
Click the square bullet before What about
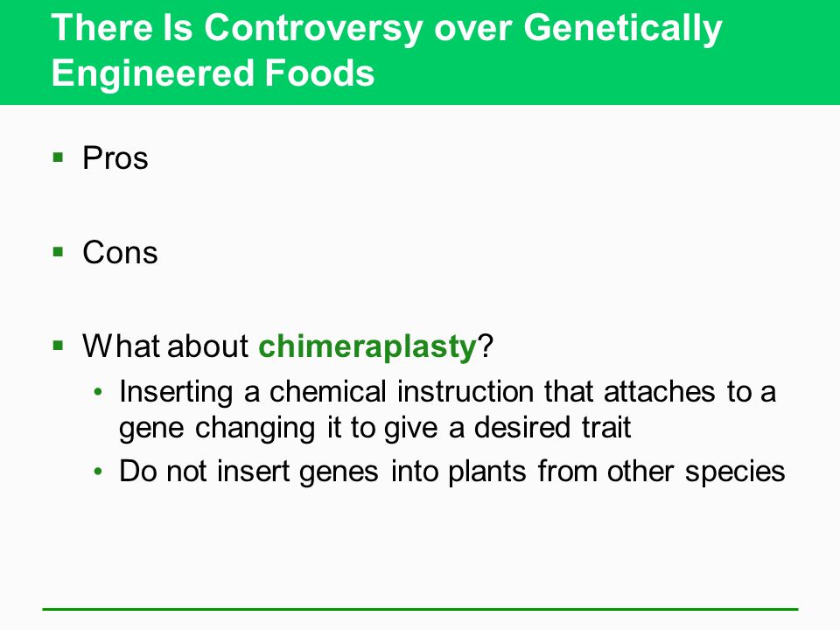pos(59,346)
